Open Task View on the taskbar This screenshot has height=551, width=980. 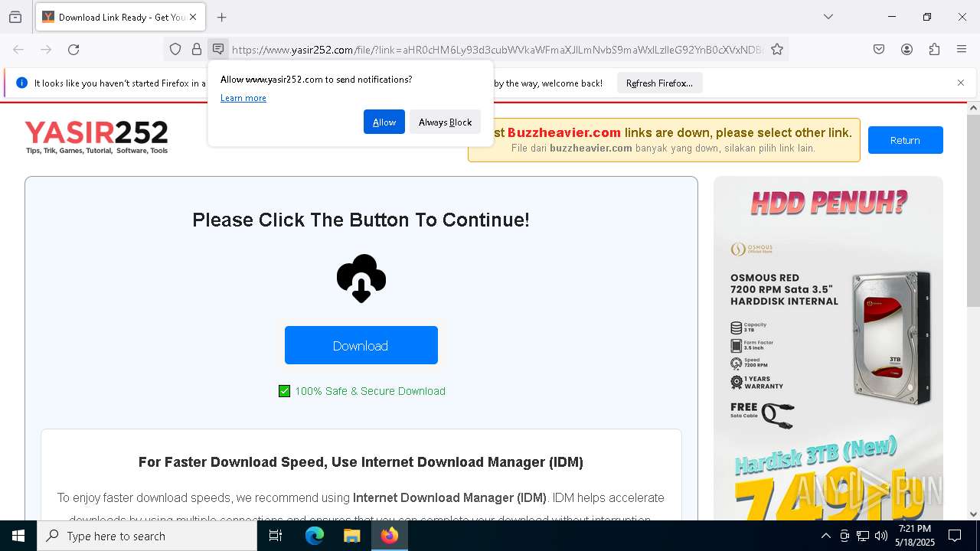[276, 536]
